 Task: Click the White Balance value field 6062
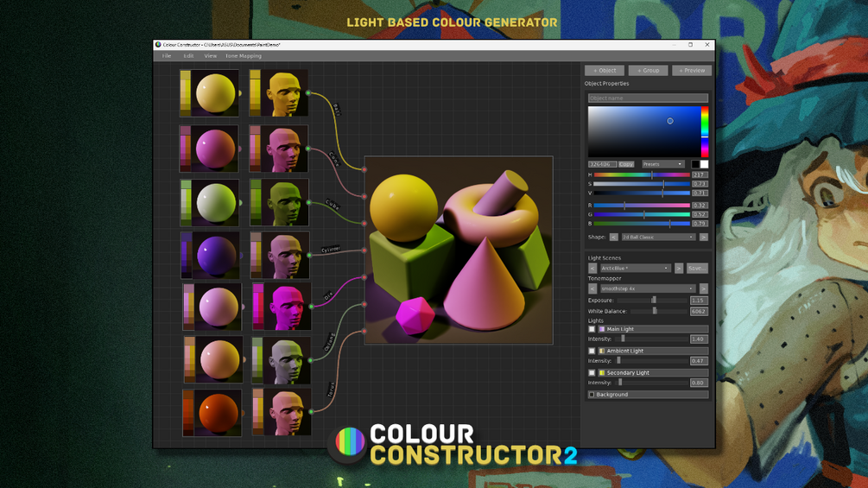(x=699, y=312)
